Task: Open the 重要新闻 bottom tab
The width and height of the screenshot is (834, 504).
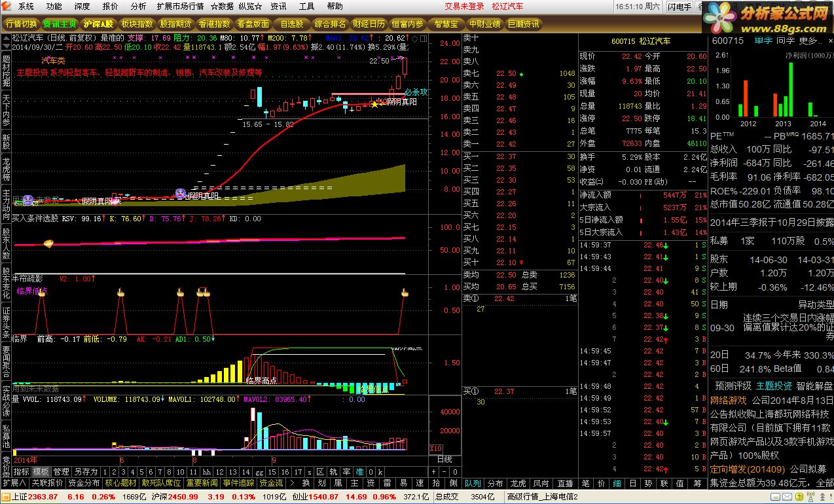Action: coord(202,483)
